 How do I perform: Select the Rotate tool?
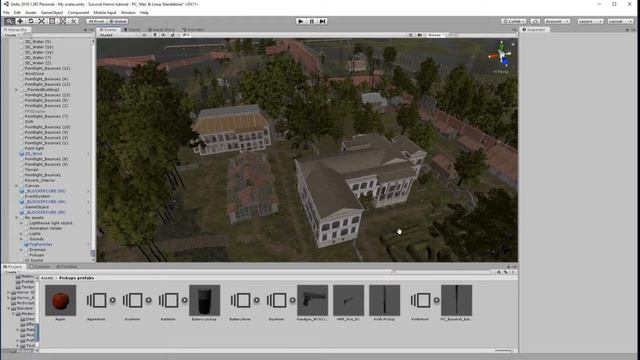coord(31,21)
